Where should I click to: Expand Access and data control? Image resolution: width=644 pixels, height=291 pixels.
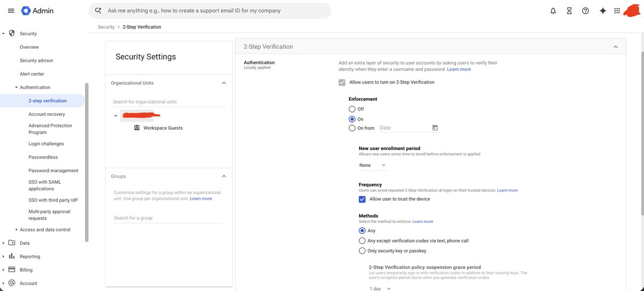(16, 229)
